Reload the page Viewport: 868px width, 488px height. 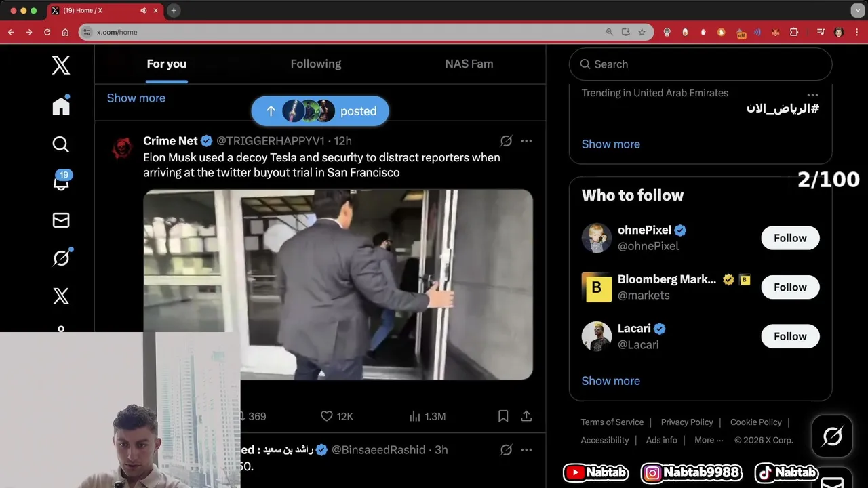click(47, 32)
